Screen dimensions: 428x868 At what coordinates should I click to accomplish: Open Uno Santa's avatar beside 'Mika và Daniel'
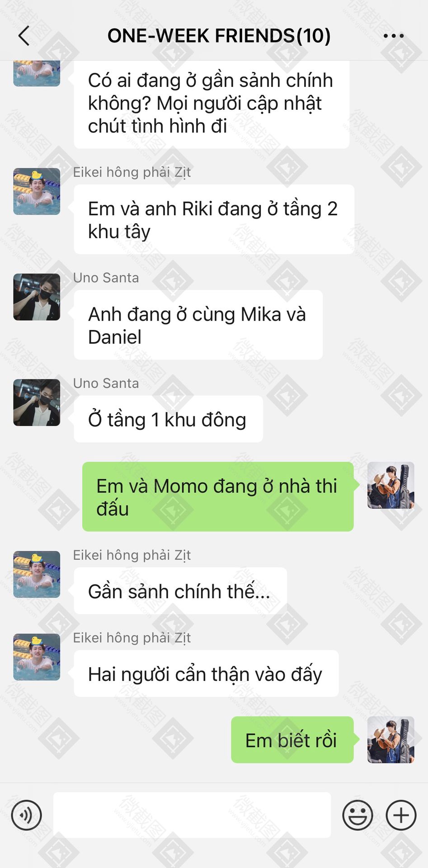point(37,297)
